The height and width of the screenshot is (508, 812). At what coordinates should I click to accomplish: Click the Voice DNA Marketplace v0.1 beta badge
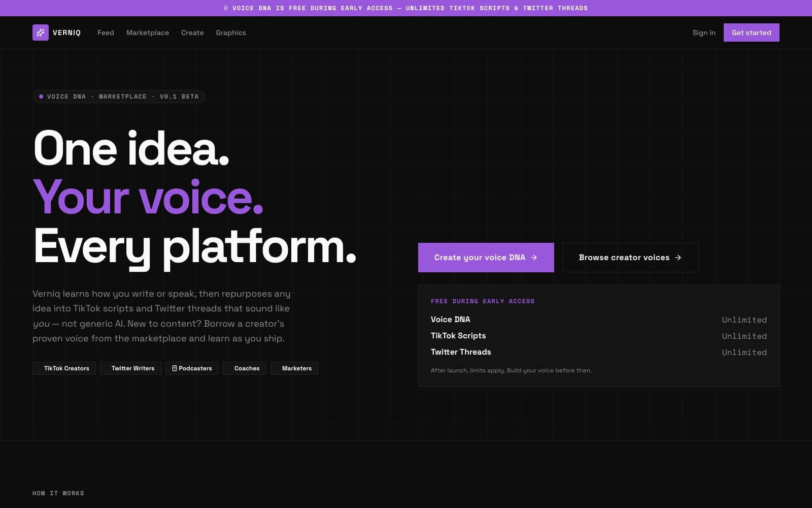[119, 97]
